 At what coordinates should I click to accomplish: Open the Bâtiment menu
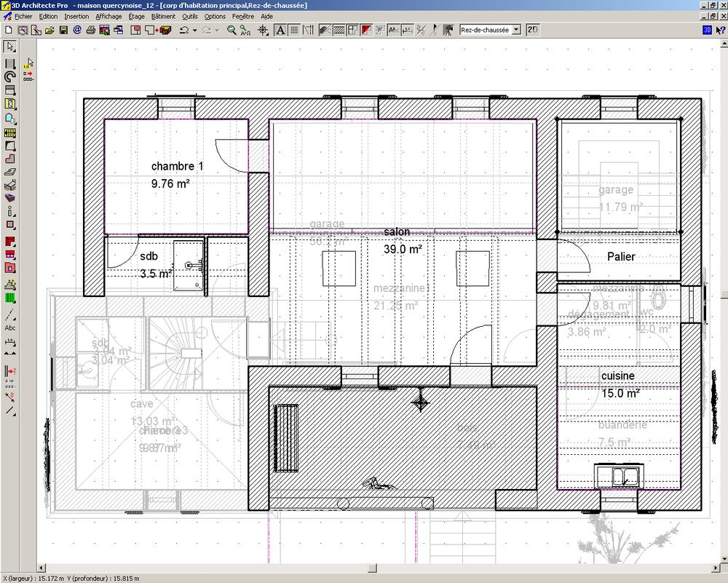coord(163,16)
